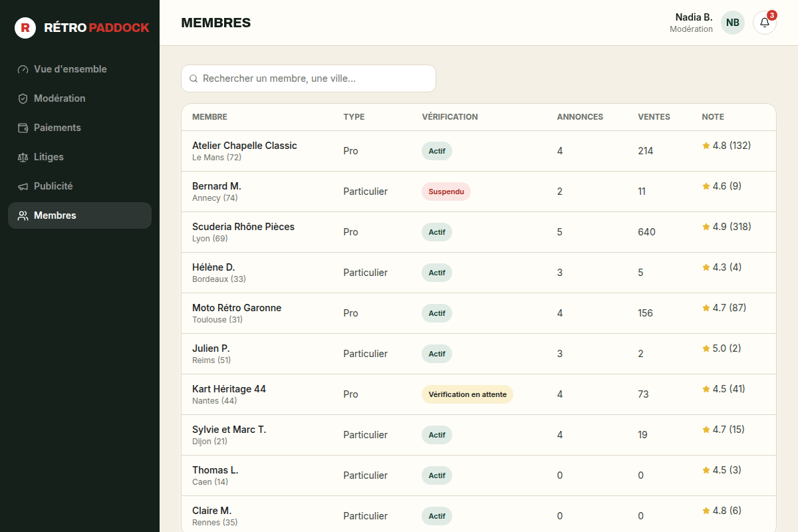Click the Litiges scales icon
798x532 pixels.
click(23, 157)
